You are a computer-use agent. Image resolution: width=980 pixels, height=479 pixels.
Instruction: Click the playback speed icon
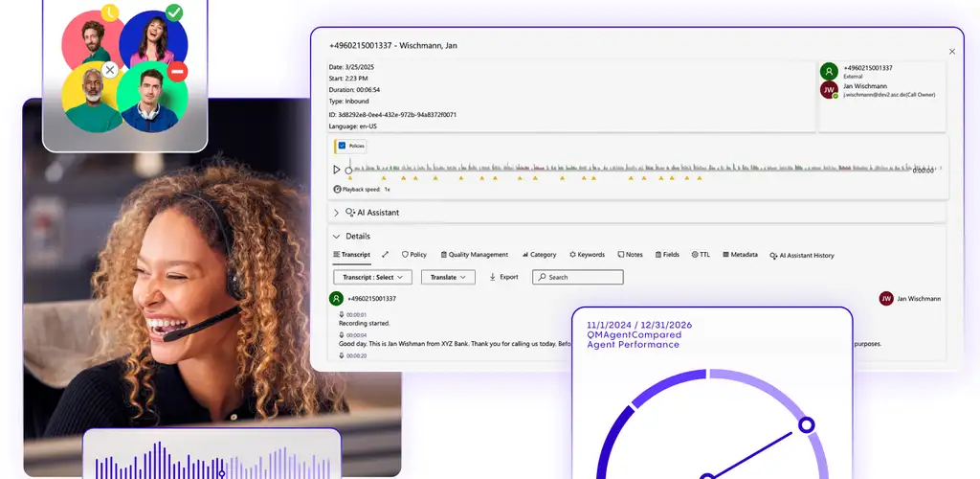(x=338, y=190)
